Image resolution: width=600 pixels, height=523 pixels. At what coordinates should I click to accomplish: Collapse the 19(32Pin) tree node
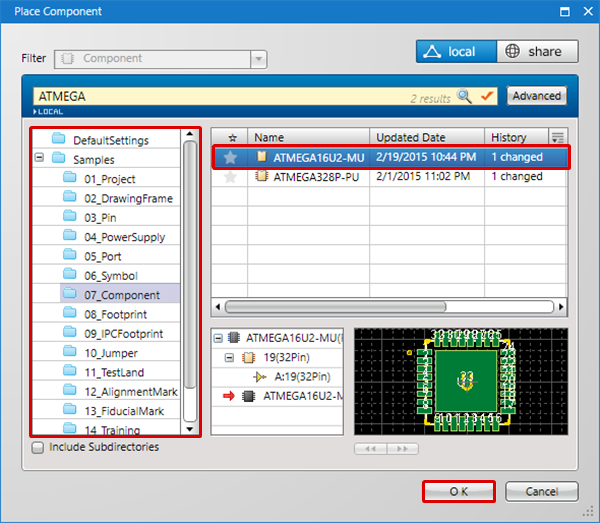(229, 358)
